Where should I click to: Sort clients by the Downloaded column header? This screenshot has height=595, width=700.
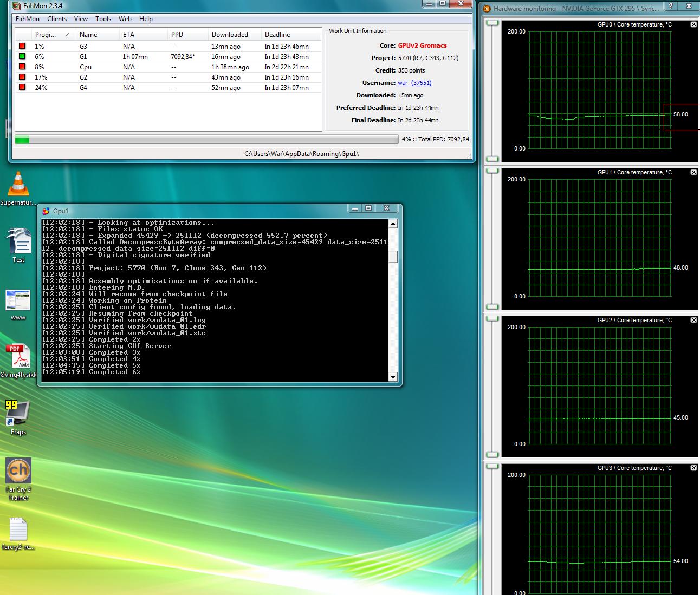tap(235, 35)
